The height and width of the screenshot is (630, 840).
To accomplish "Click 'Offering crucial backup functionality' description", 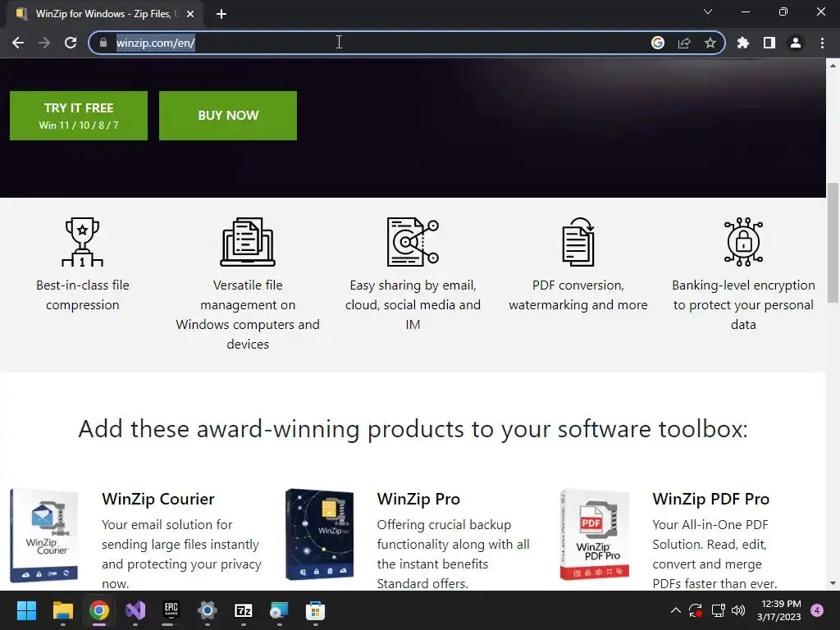I will click(453, 554).
